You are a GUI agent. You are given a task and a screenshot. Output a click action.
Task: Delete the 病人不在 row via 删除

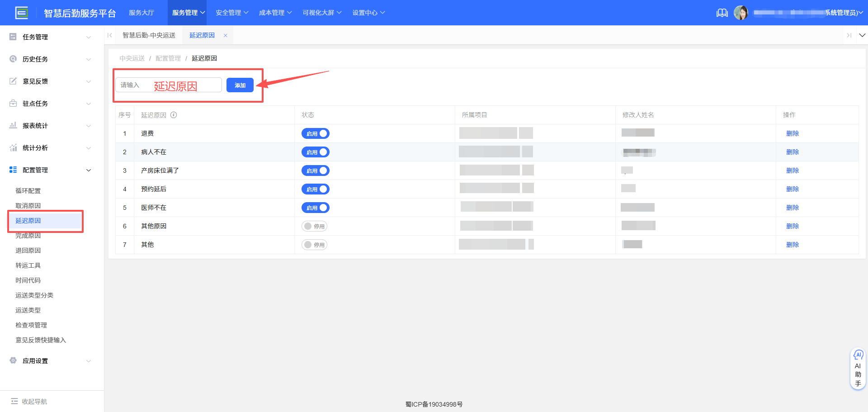(x=792, y=152)
